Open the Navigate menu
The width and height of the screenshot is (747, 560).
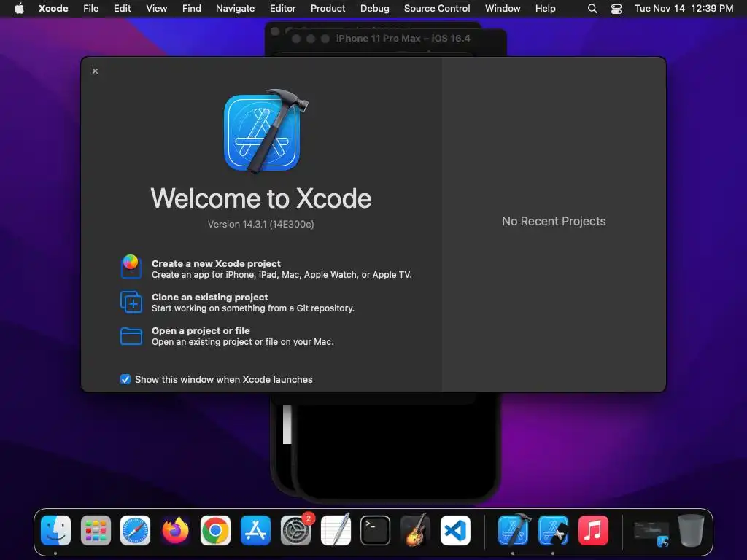(x=236, y=8)
